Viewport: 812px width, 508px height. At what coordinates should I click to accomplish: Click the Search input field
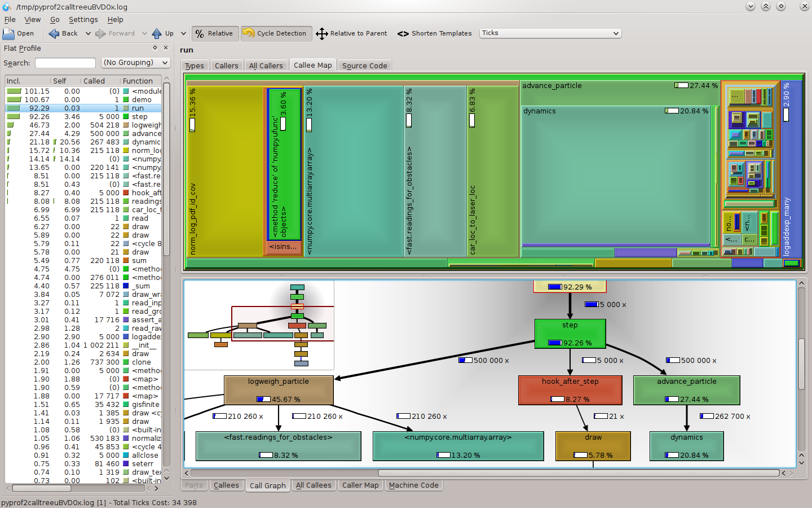65,63
